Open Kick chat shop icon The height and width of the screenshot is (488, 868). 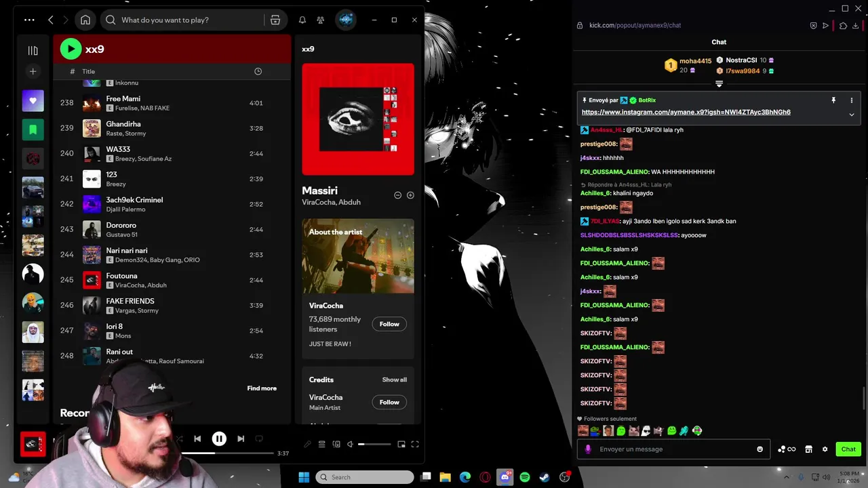[x=808, y=449]
